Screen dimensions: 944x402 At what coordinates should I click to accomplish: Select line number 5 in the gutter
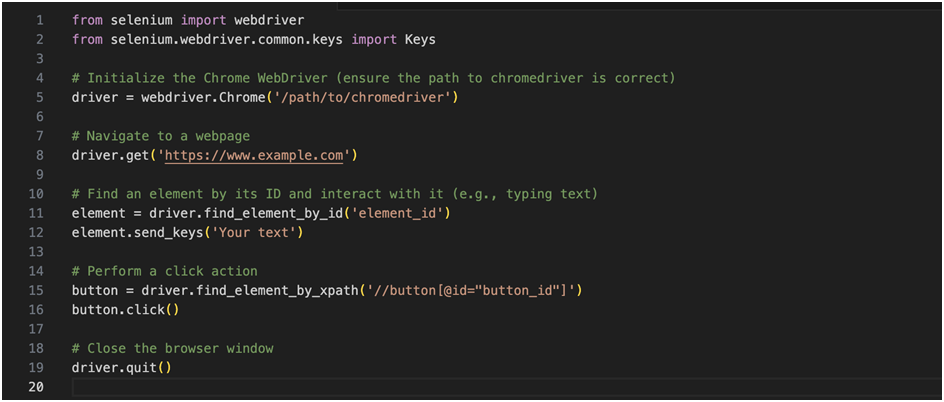click(39, 97)
